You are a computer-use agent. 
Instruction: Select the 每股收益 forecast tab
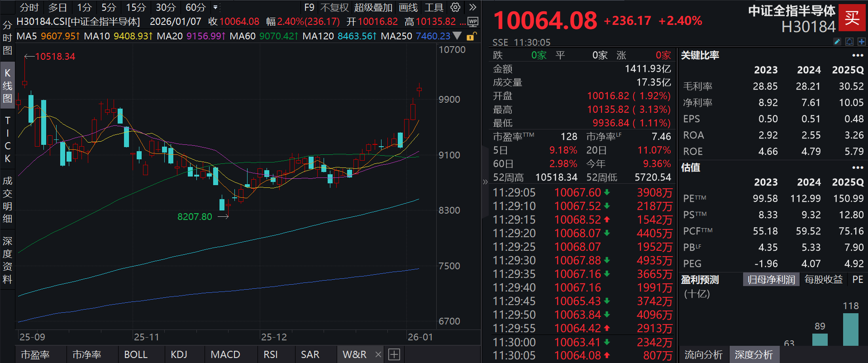coord(823,280)
